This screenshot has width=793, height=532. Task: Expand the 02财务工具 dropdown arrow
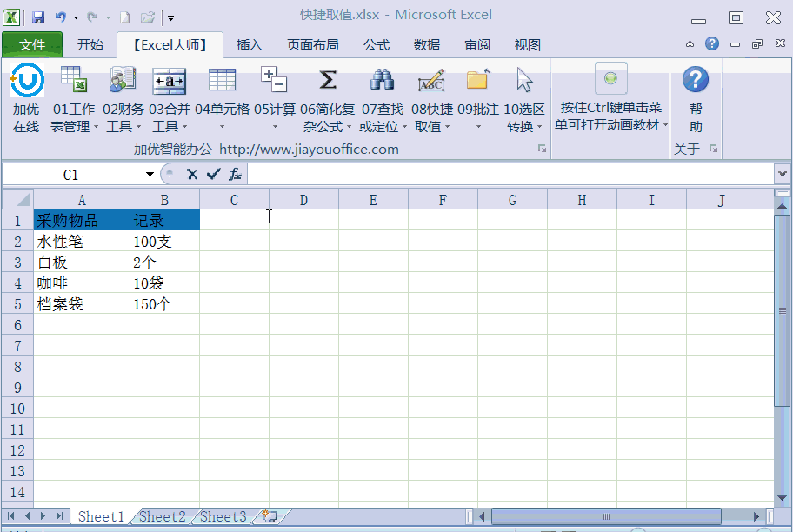click(138, 126)
